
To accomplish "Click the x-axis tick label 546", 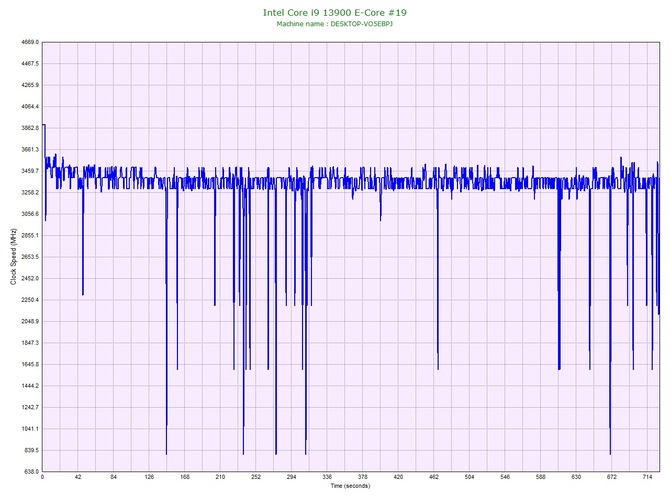I will pos(505,477).
